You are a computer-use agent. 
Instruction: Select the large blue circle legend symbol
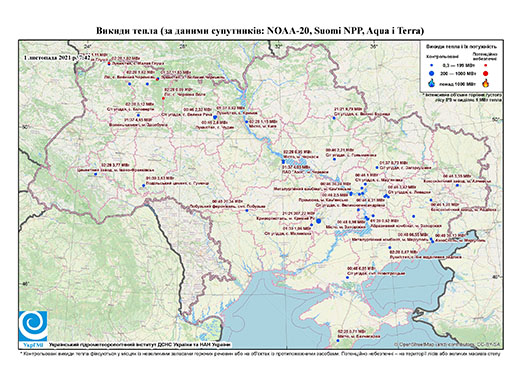click(x=432, y=73)
